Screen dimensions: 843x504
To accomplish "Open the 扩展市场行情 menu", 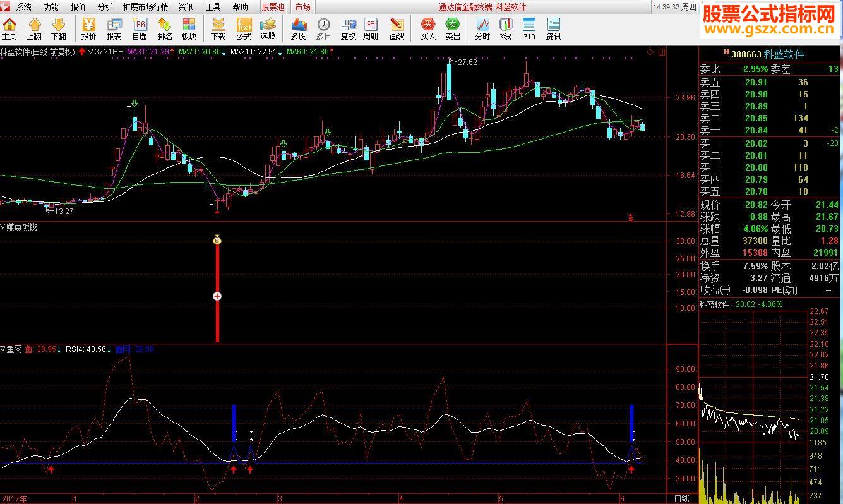I will click(x=145, y=7).
